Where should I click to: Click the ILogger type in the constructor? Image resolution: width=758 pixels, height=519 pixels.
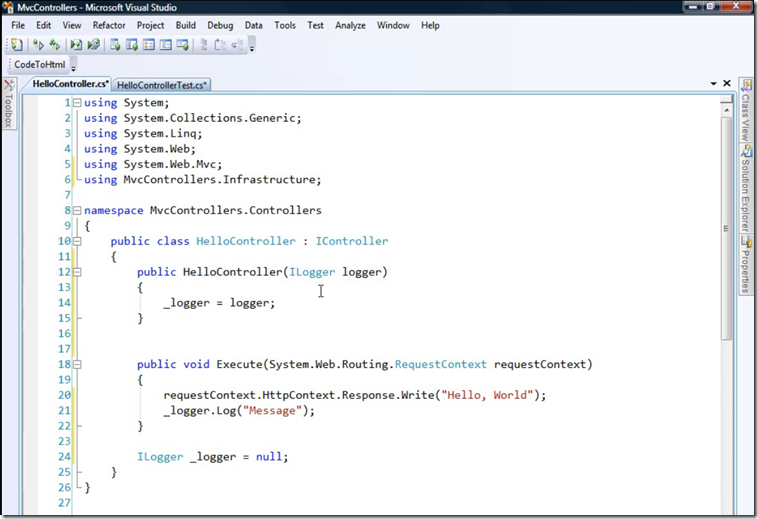tap(312, 272)
